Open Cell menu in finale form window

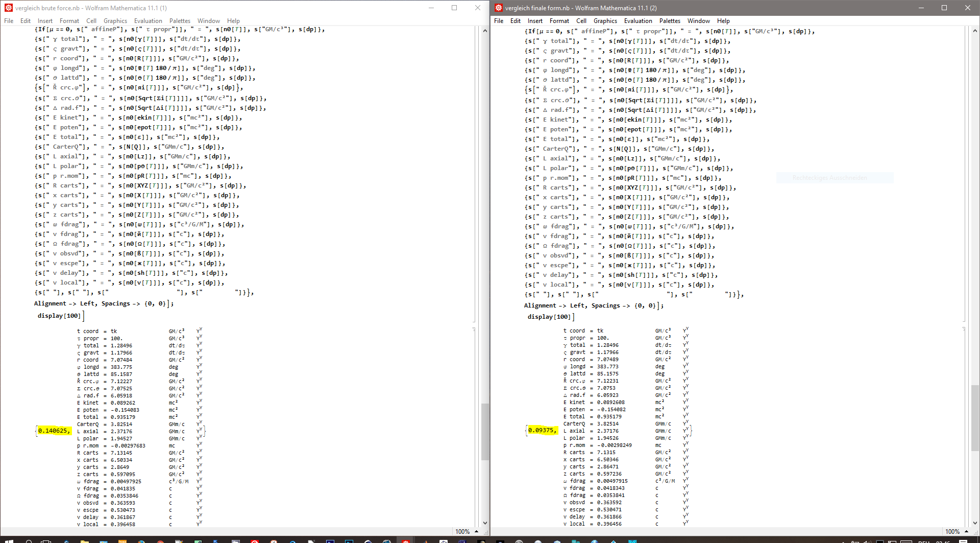click(x=581, y=21)
